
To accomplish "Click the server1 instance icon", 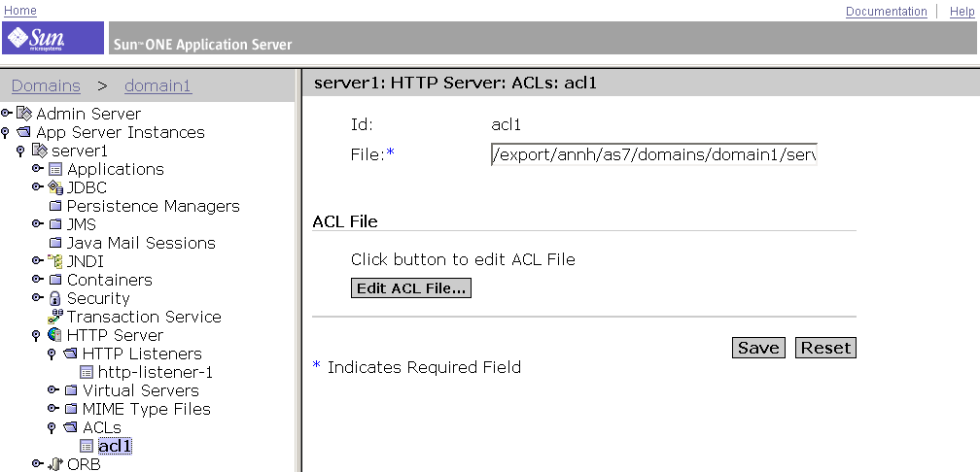I will [x=39, y=151].
